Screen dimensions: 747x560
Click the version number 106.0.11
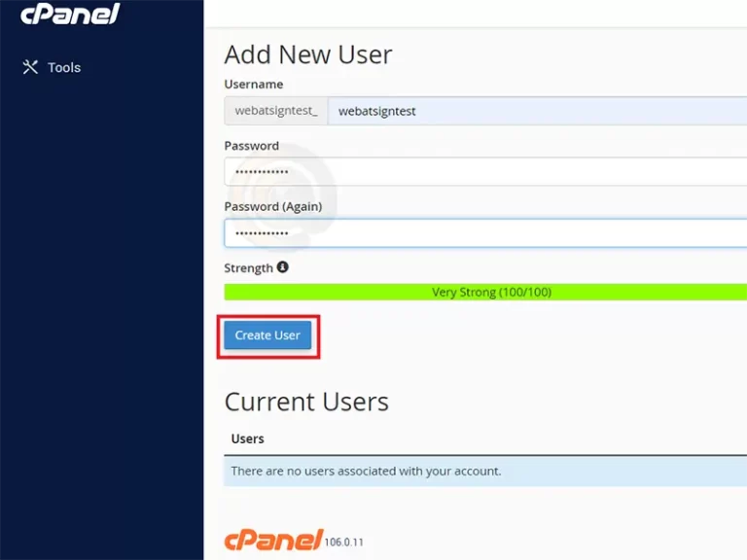(x=344, y=542)
